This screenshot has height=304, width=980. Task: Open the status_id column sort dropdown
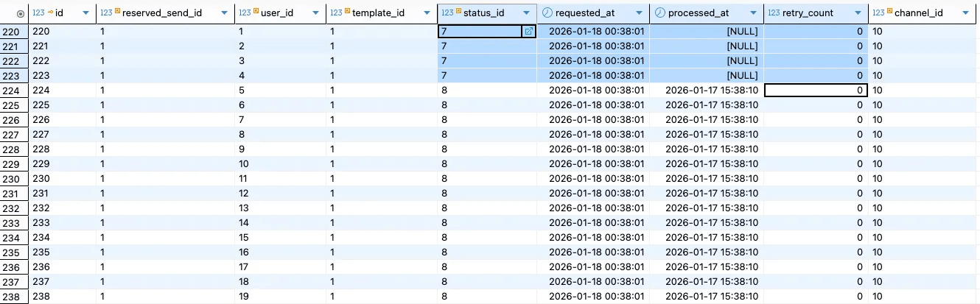pos(527,13)
